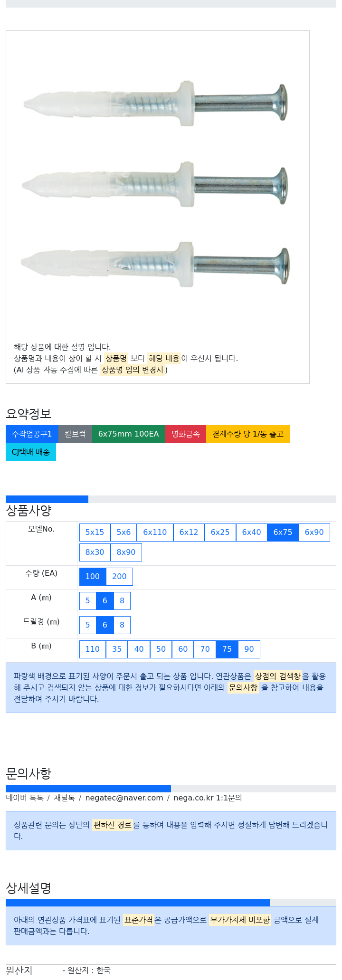Select model 6x110 option
Viewport: 342px width, 980px height.
(x=155, y=533)
